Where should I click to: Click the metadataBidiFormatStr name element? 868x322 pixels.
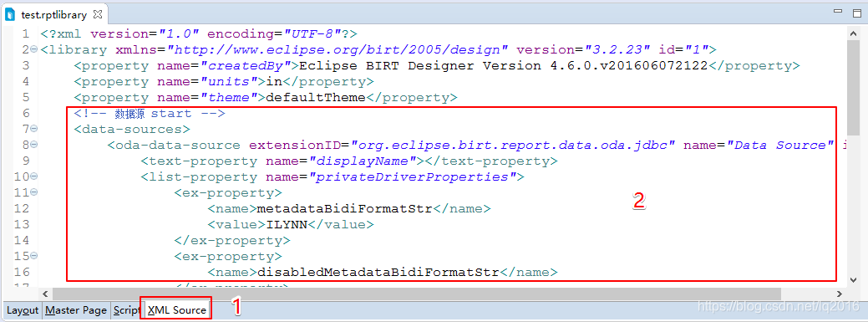click(348, 209)
